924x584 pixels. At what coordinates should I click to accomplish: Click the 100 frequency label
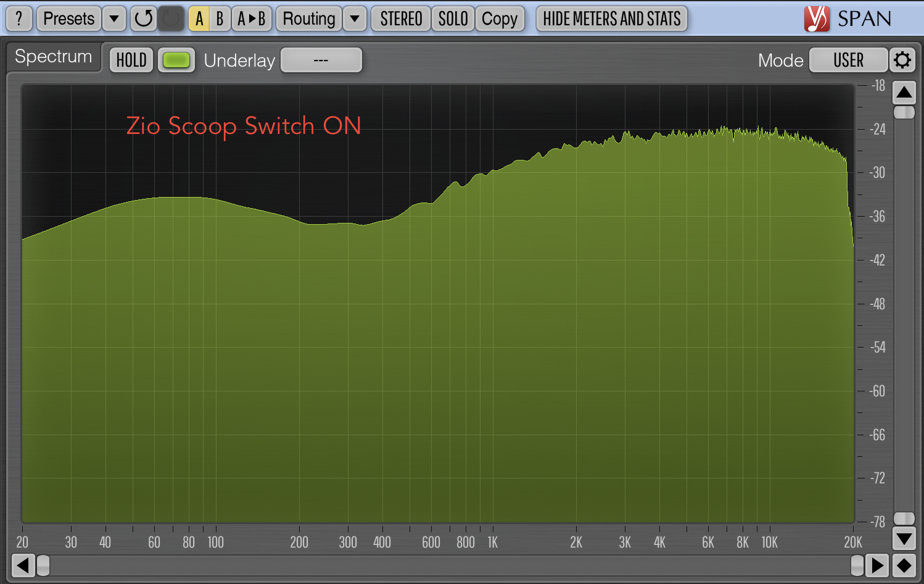coord(216,543)
